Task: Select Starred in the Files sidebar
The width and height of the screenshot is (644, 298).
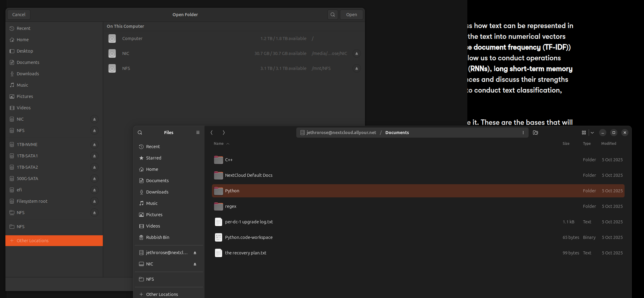Action: click(x=153, y=158)
